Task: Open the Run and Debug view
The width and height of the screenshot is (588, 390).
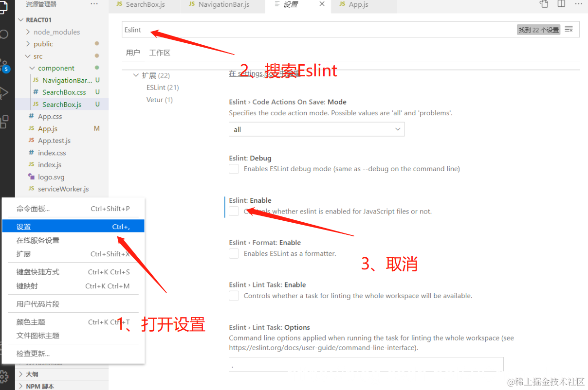Action: coord(4,92)
